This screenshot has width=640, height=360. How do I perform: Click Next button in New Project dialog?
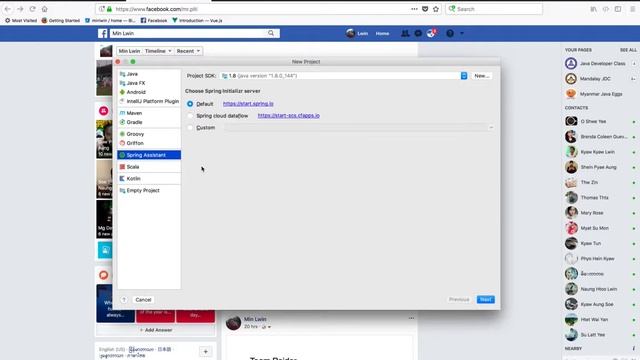[x=486, y=300]
